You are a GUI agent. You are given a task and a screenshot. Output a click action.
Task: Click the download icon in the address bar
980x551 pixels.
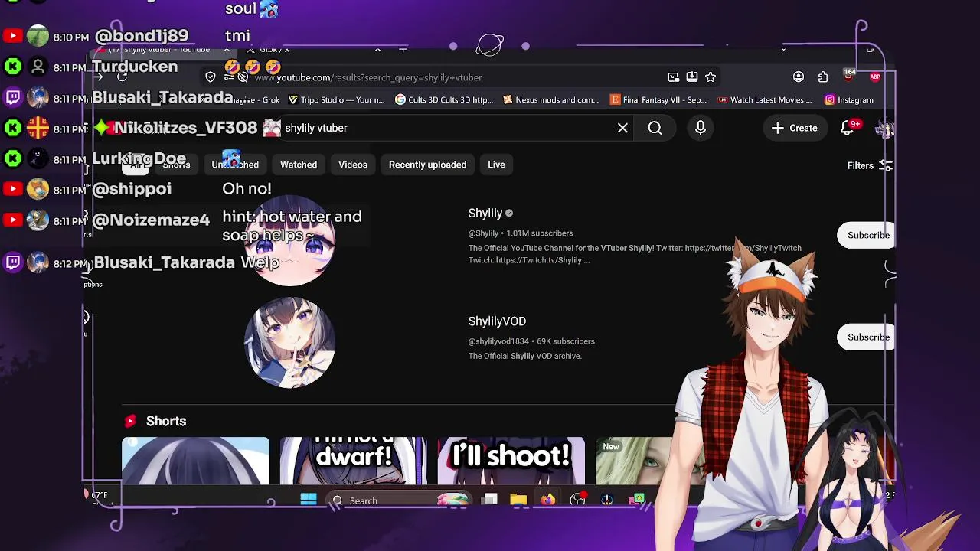point(691,77)
